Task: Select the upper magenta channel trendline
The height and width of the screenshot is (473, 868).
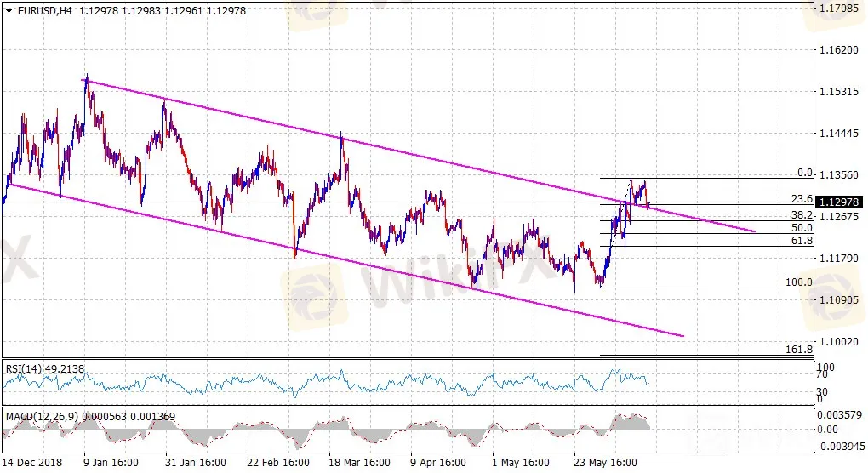Action: pyautogui.click(x=418, y=156)
